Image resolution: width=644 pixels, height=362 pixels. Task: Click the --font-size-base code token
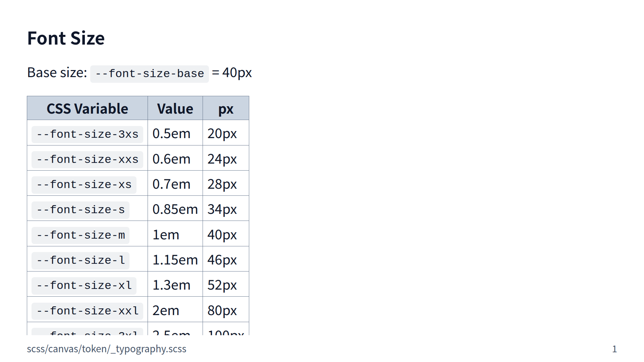149,74
